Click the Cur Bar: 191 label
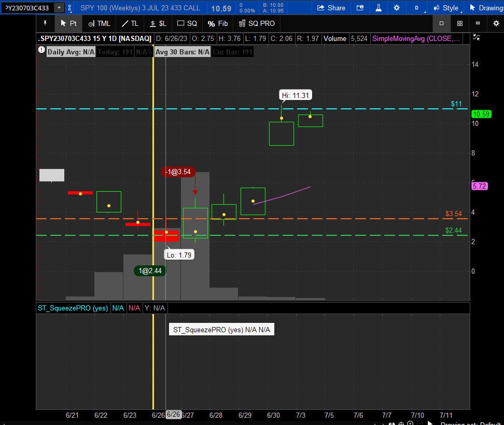 (232, 52)
